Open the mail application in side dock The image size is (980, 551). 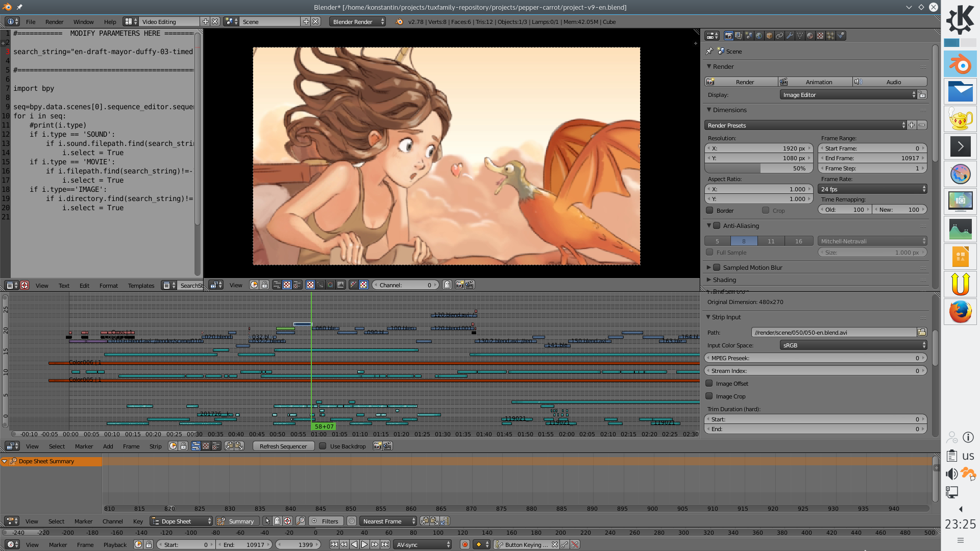coord(960,92)
